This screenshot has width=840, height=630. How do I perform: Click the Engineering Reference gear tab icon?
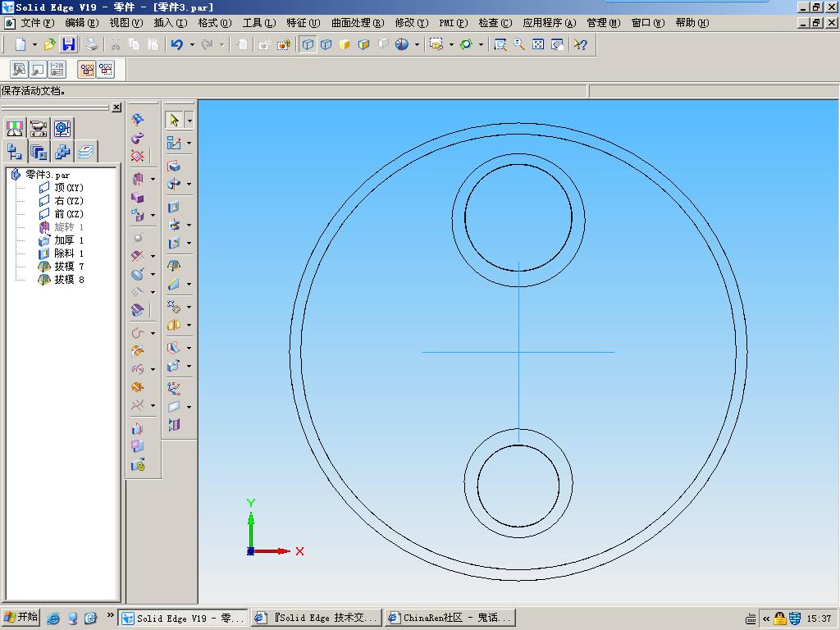click(x=62, y=129)
